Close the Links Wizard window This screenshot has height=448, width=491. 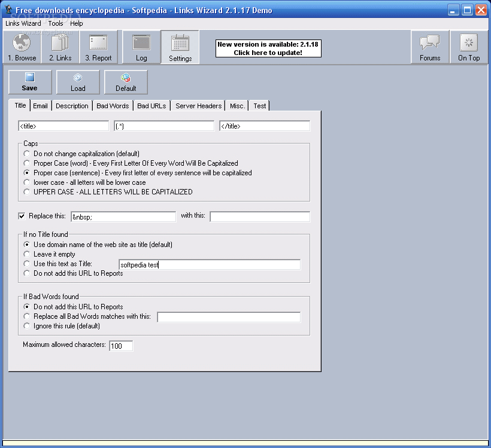[x=481, y=10]
